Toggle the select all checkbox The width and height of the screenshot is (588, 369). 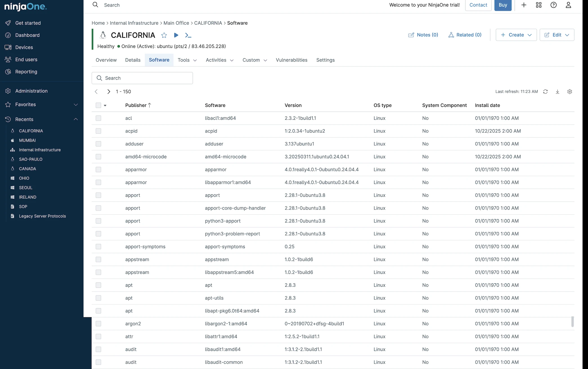pos(98,105)
